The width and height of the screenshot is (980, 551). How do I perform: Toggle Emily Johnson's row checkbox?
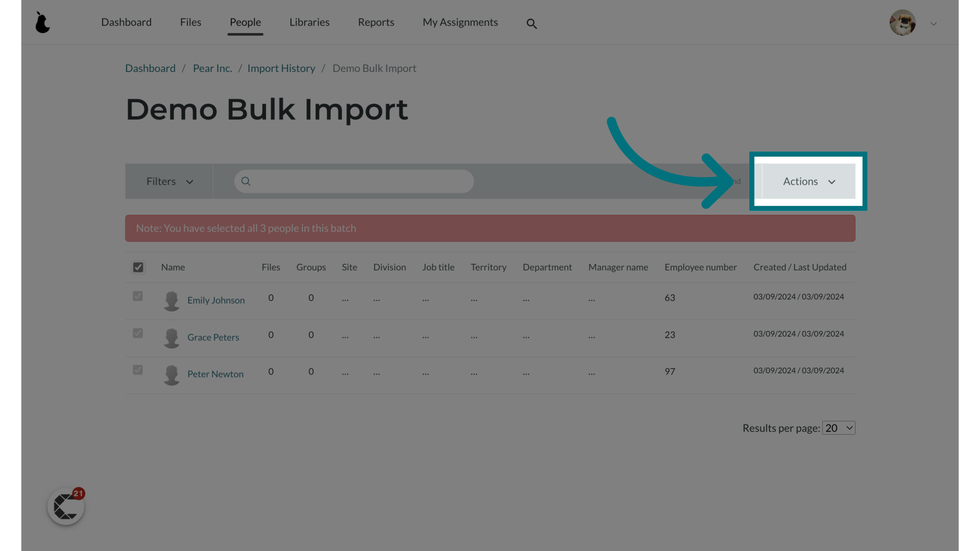point(138,296)
